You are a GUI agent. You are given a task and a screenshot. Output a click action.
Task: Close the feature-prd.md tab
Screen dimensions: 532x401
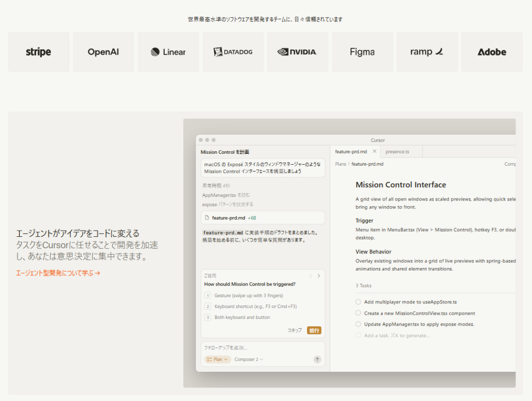pos(375,152)
